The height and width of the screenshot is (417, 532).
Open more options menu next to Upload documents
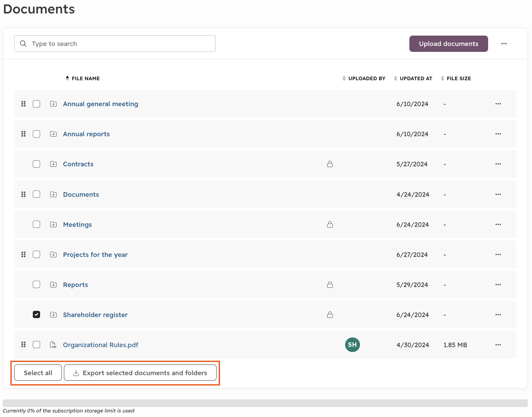(x=504, y=44)
